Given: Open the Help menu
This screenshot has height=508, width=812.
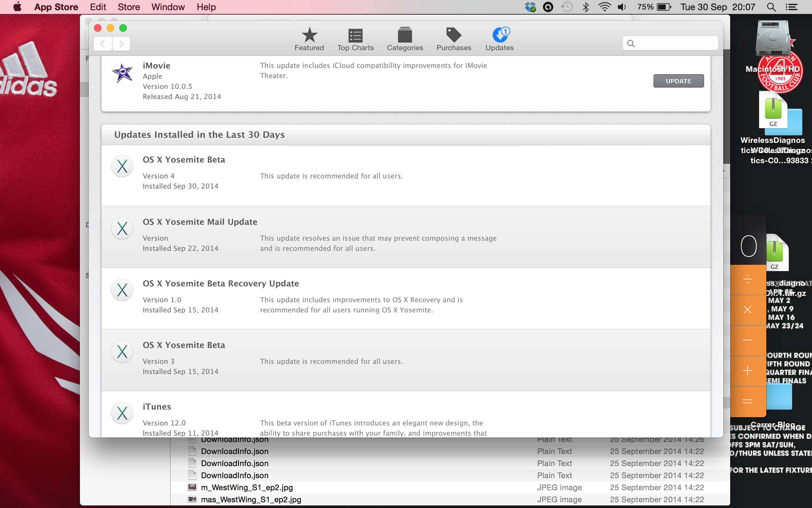Looking at the screenshot, I should click(206, 7).
